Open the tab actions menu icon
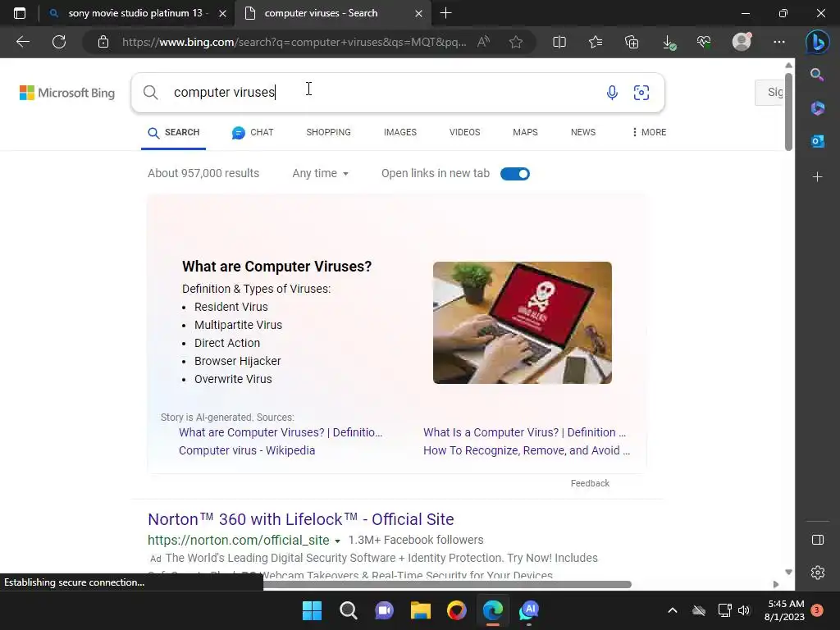Image resolution: width=840 pixels, height=630 pixels. [20, 13]
